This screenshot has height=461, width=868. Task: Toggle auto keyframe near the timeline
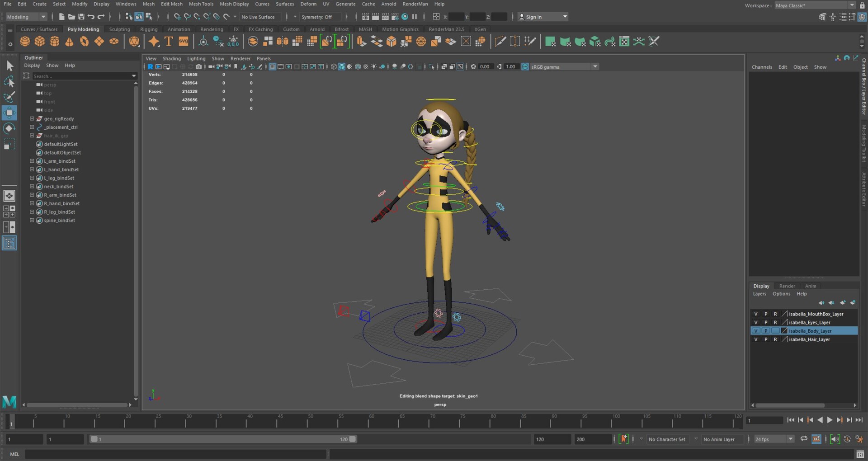pyautogui.click(x=624, y=439)
